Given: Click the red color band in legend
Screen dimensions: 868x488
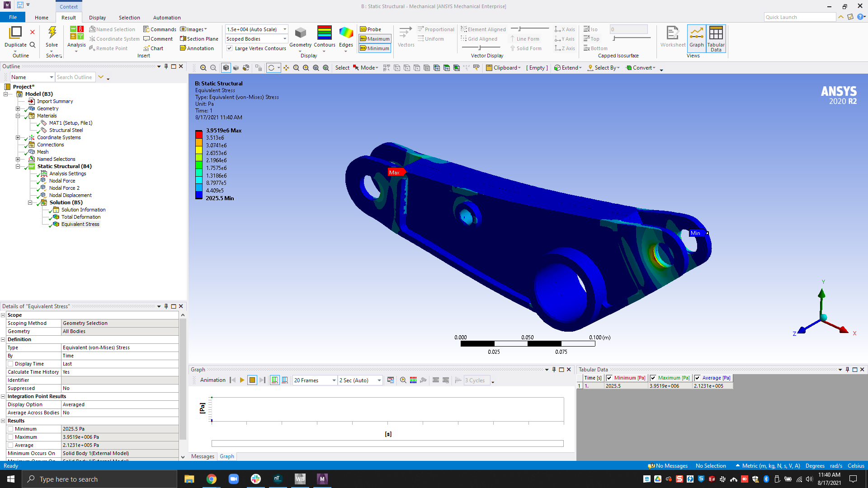Looking at the screenshot, I should 199,134.
